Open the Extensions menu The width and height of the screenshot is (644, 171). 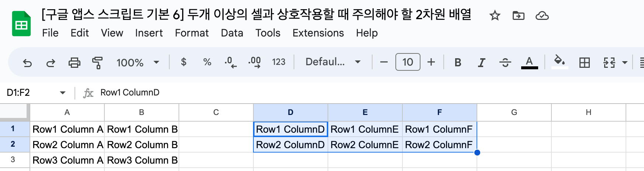[318, 33]
